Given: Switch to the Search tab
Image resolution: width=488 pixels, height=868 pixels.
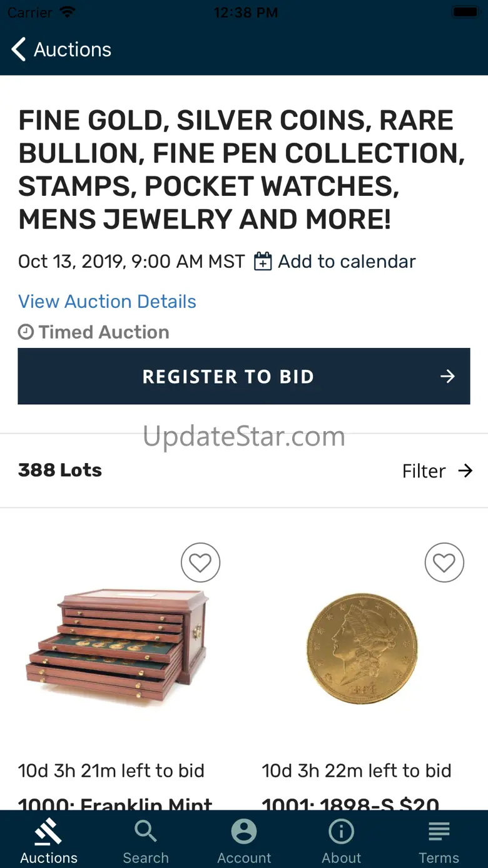Looking at the screenshot, I should click(146, 840).
